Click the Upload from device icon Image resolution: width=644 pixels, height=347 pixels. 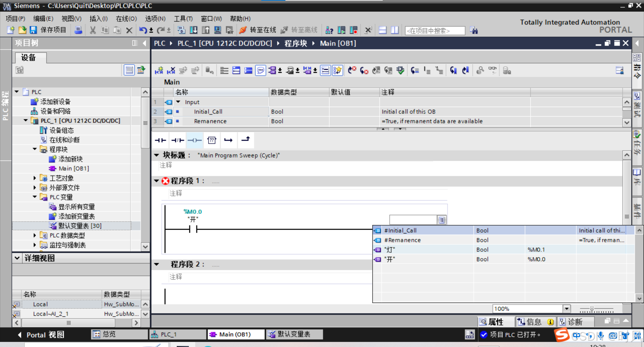pyautogui.click(x=206, y=30)
